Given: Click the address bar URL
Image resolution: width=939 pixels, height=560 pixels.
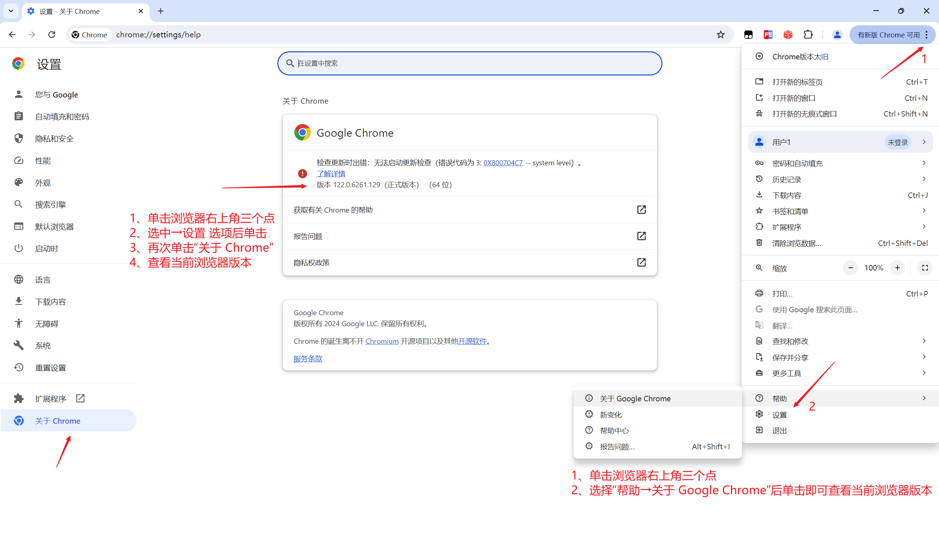Looking at the screenshot, I should [158, 35].
